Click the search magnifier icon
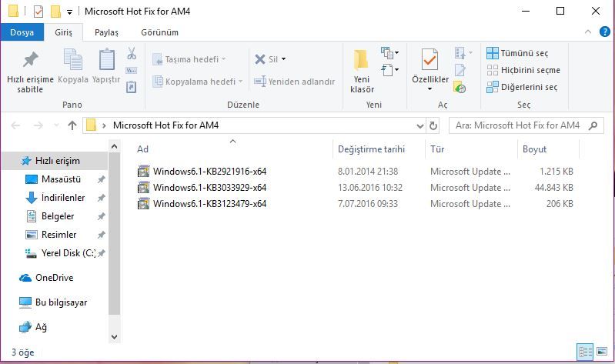The width and height of the screenshot is (615, 364). pos(593,125)
